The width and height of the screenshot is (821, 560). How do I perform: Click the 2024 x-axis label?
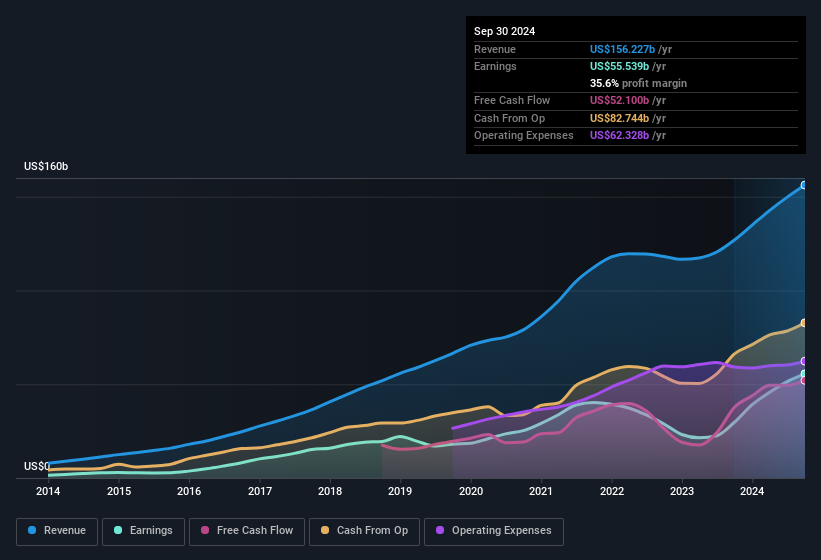tap(752, 491)
